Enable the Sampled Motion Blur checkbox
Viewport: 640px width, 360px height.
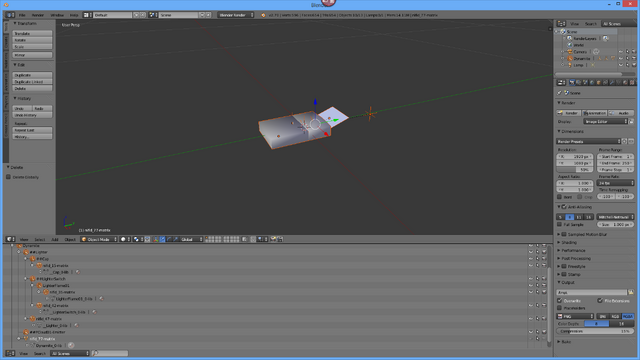[x=564, y=235]
